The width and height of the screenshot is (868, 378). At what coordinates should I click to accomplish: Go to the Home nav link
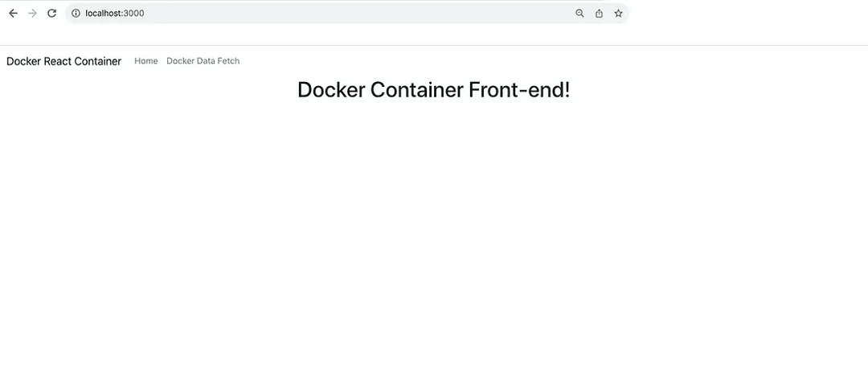(x=146, y=61)
